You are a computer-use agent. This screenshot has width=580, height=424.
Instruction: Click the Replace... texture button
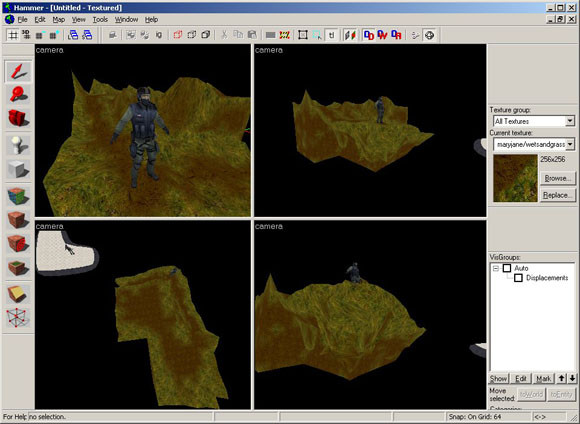558,195
